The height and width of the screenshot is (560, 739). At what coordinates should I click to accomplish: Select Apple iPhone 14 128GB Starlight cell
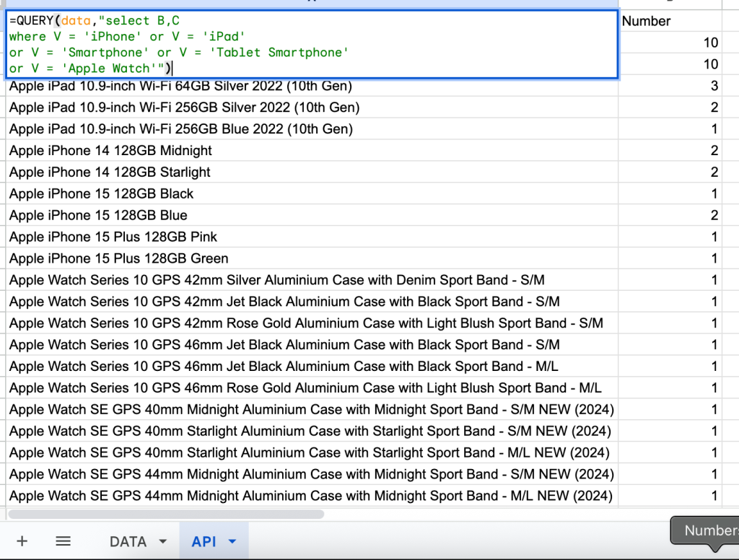(110, 172)
